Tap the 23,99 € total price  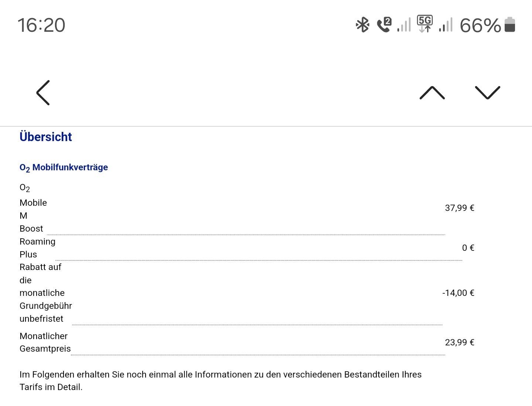[x=460, y=342]
